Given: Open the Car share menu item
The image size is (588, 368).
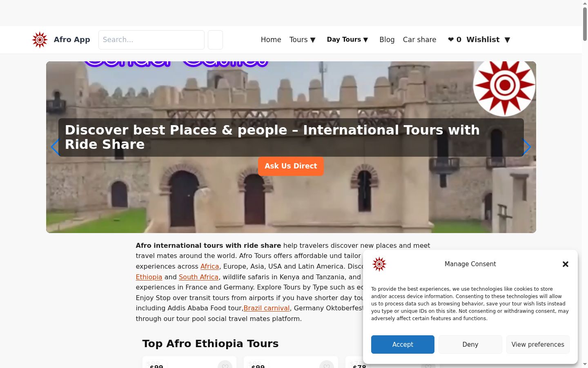Looking at the screenshot, I should coord(419,40).
